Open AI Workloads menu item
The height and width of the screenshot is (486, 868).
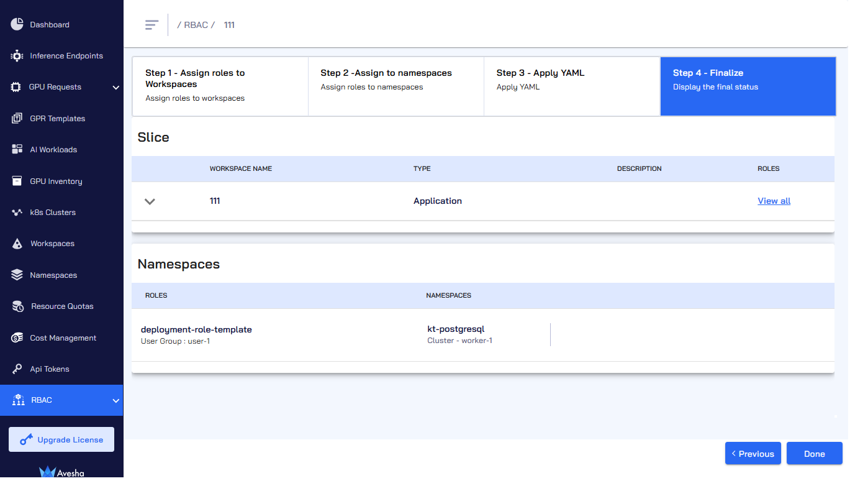pos(53,150)
